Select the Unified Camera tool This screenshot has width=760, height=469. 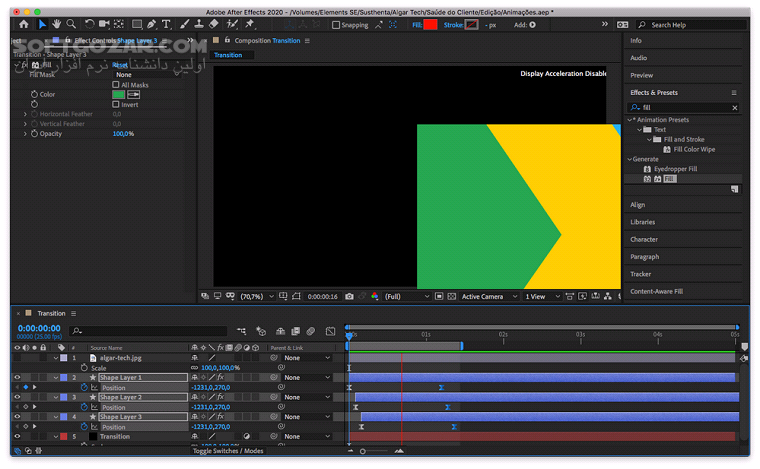coord(104,24)
